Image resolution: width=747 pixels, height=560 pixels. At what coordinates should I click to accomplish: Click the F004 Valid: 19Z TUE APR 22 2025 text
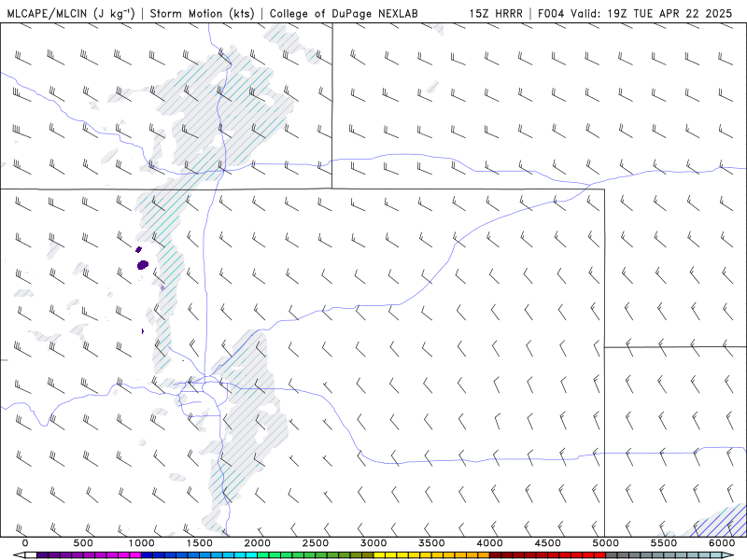(635, 13)
